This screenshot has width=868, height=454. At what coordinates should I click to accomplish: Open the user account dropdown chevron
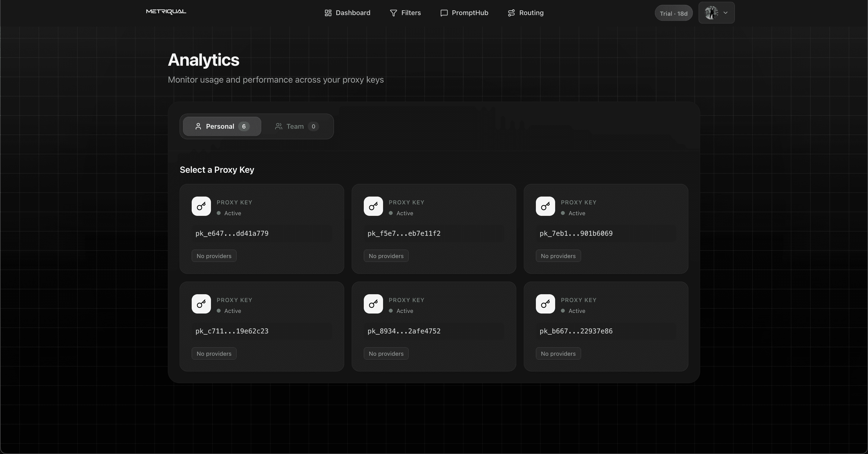(x=725, y=13)
